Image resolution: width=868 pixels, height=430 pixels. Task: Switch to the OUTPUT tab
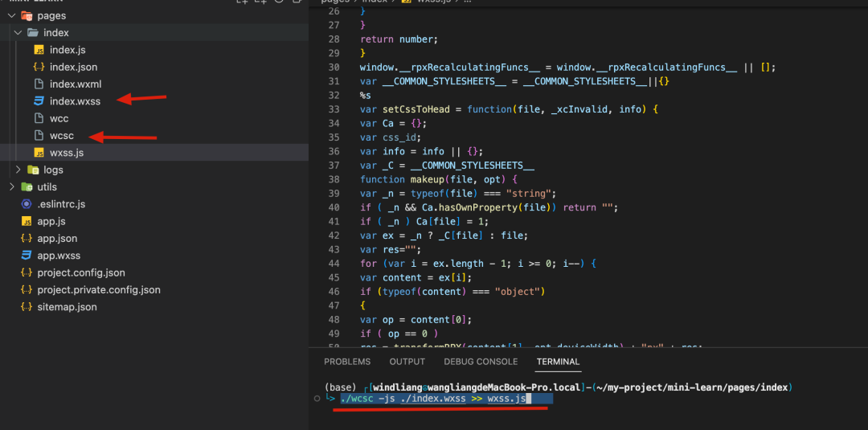point(407,362)
